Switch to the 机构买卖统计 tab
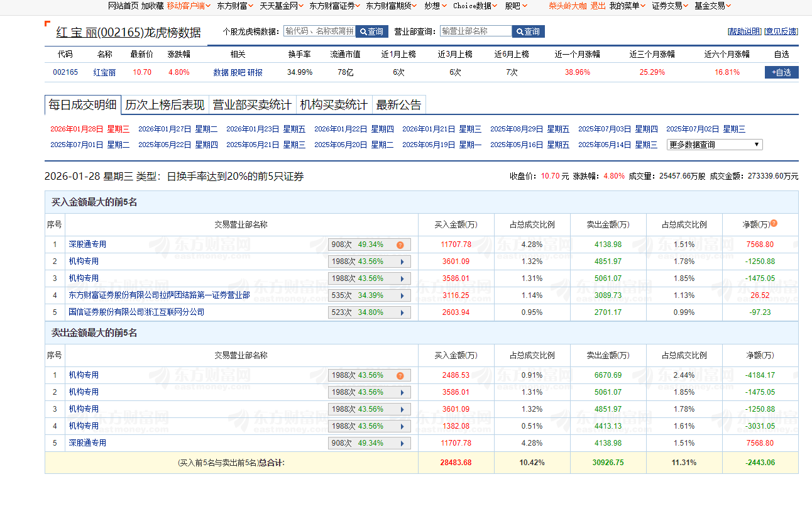Image resolution: width=812 pixels, height=506 pixels. point(334,105)
